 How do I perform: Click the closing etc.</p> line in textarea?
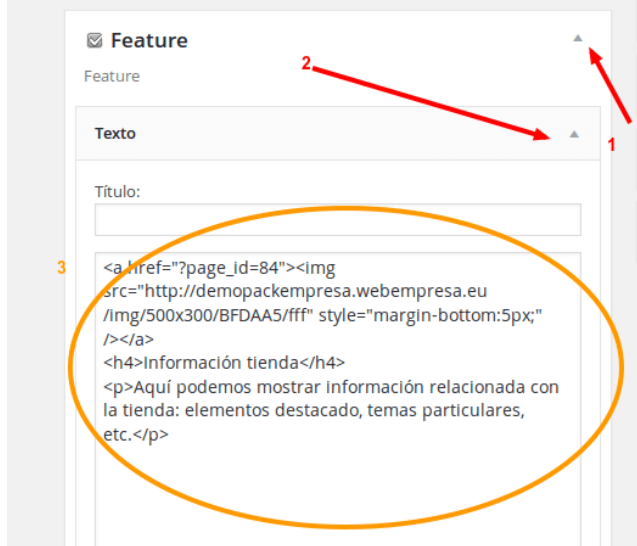pos(136,434)
